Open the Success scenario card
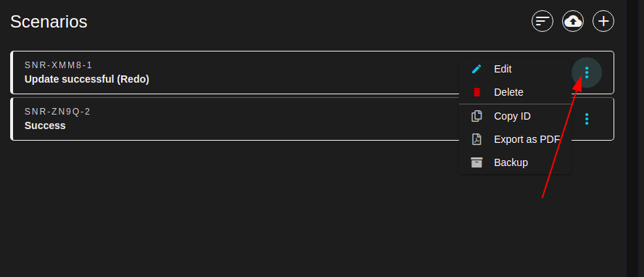The height and width of the screenshot is (277, 644). (45, 125)
